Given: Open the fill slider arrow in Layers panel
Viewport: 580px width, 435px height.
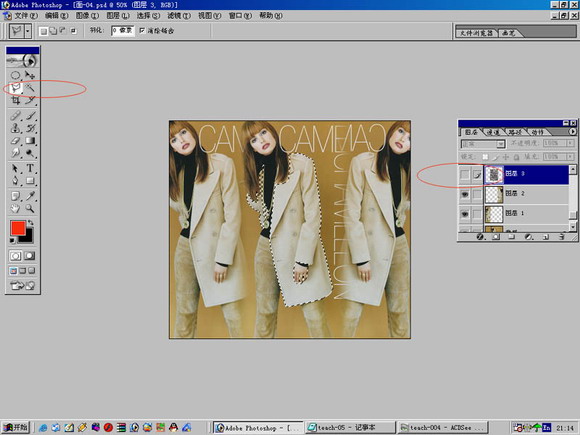Looking at the screenshot, I should tap(571, 156).
